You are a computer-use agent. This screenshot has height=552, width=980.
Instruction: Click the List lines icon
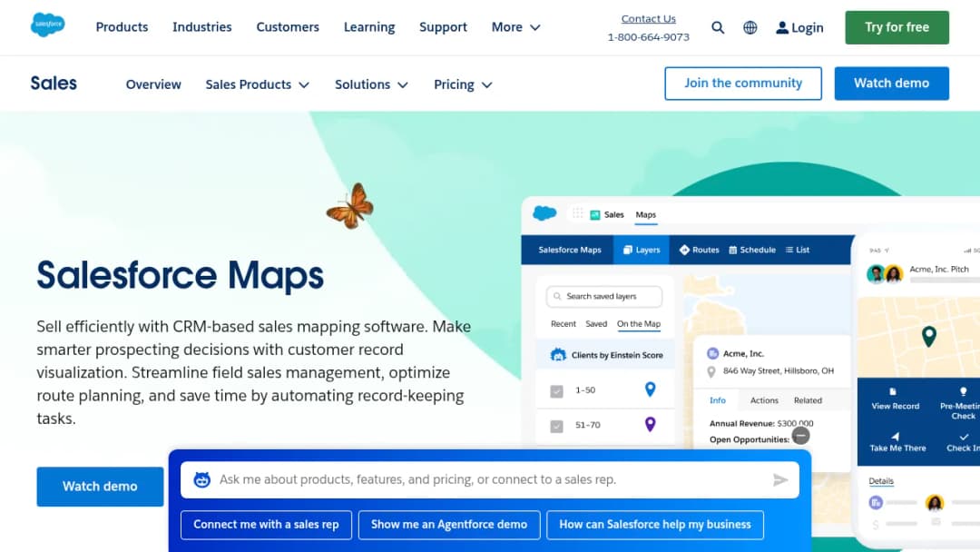pos(789,250)
